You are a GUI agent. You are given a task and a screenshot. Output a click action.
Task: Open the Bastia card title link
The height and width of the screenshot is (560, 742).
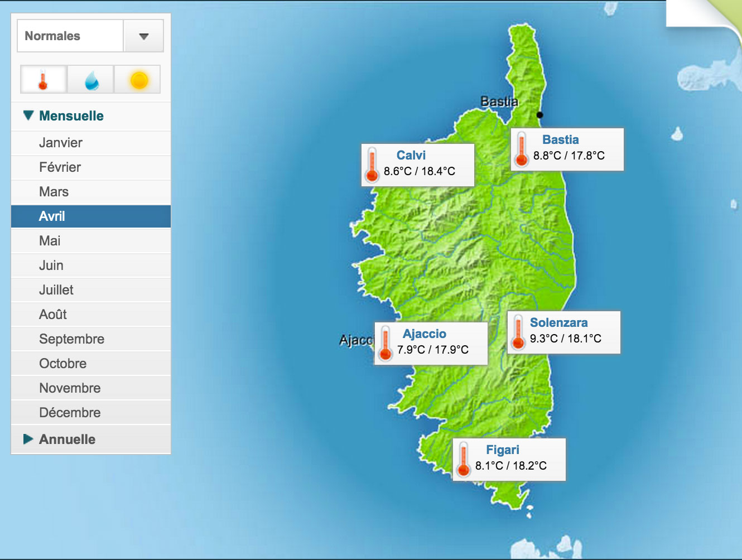(561, 139)
